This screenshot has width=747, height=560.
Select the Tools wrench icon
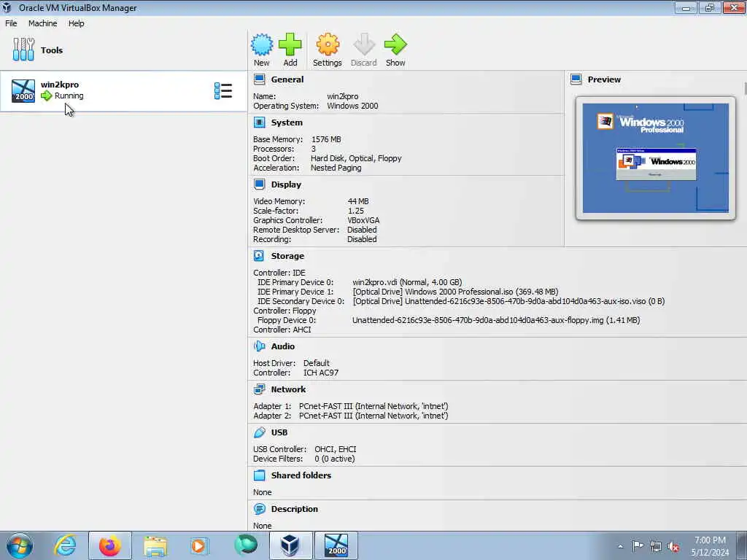(23, 50)
